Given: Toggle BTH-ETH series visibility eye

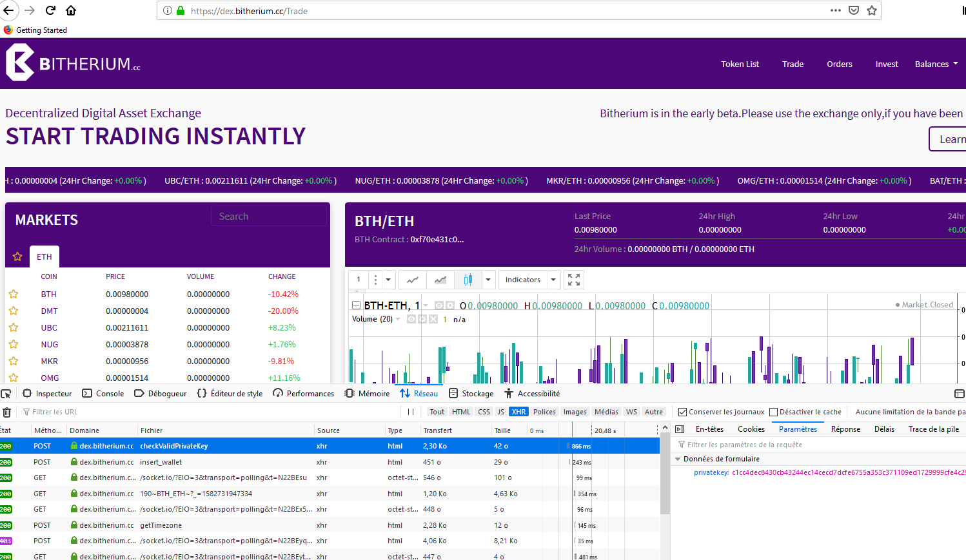Looking at the screenshot, I should 439,305.
